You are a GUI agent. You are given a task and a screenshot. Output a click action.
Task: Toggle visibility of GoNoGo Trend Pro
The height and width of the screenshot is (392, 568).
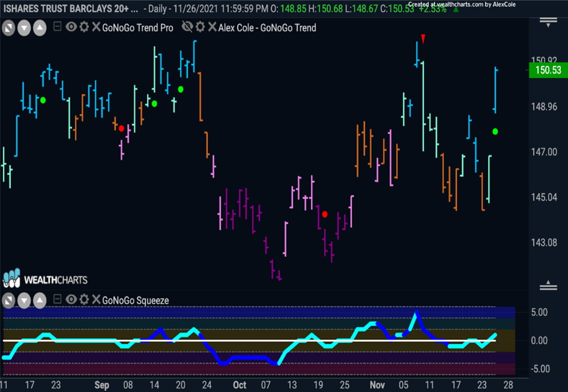[x=71, y=27]
